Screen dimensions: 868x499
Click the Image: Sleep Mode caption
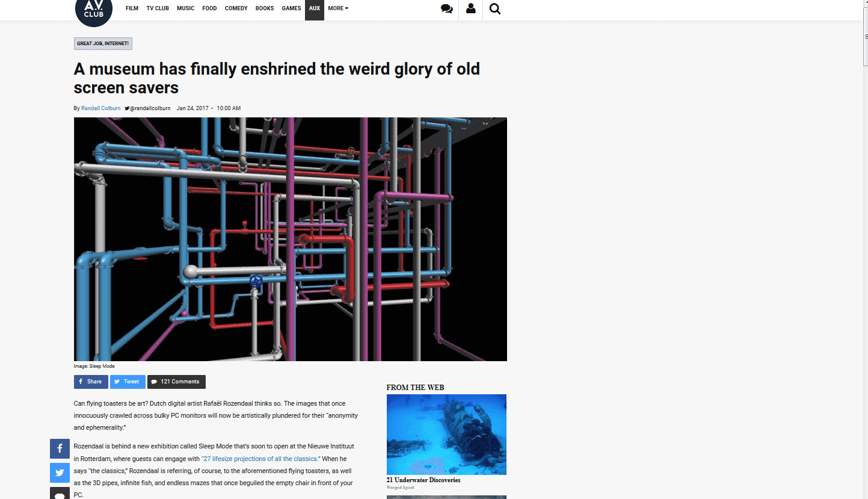click(94, 366)
